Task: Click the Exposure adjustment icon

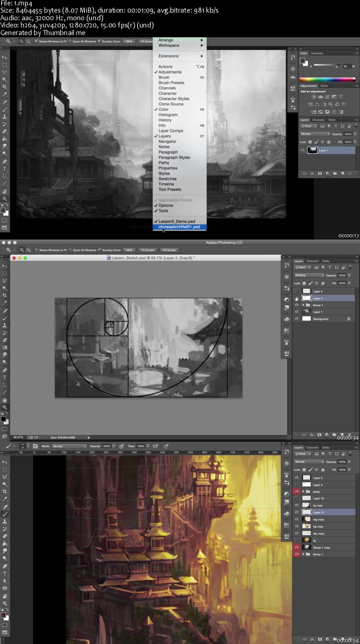Action: click(334, 97)
